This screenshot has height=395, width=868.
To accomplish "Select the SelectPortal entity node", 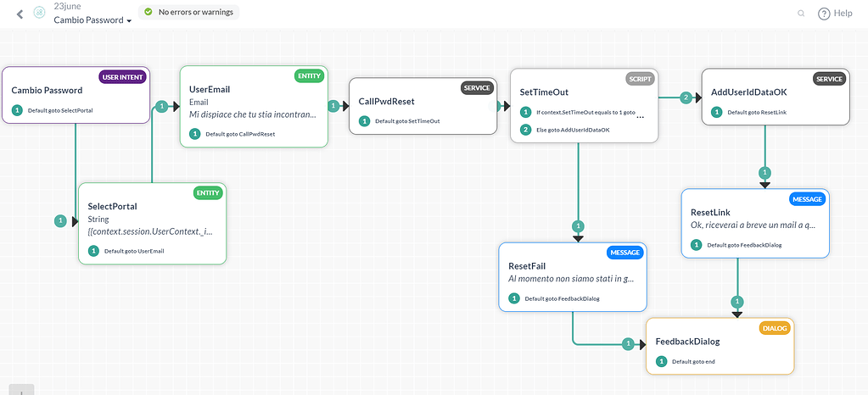I will pos(152,224).
